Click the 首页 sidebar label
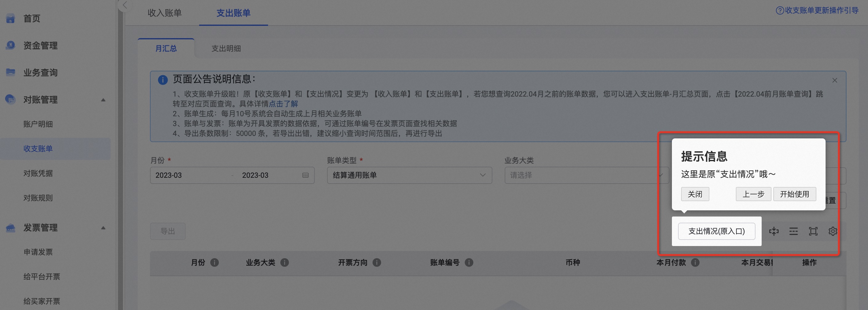The width and height of the screenshot is (868, 310). [32, 18]
